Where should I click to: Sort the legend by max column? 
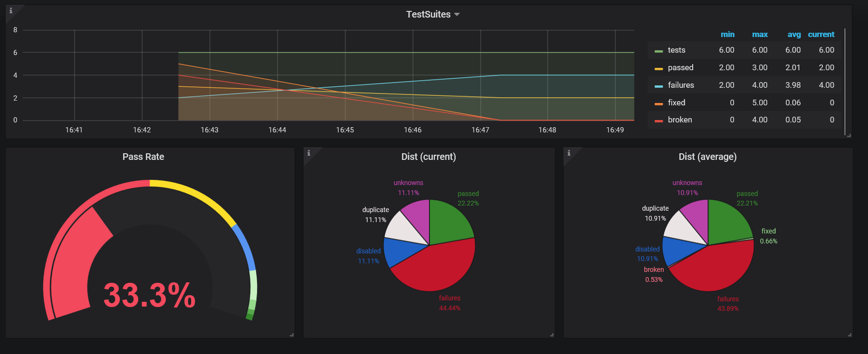pyautogui.click(x=760, y=34)
